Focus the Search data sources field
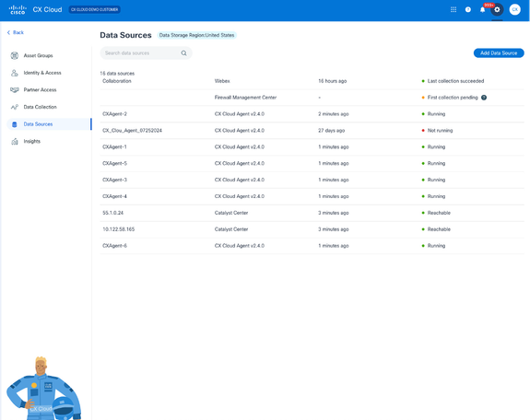The width and height of the screenshot is (530, 420). point(146,53)
